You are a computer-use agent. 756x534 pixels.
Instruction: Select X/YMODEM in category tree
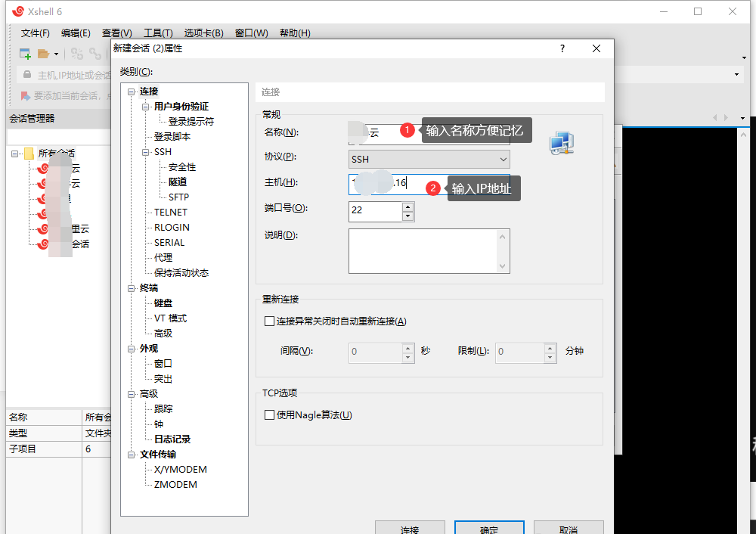(181, 470)
